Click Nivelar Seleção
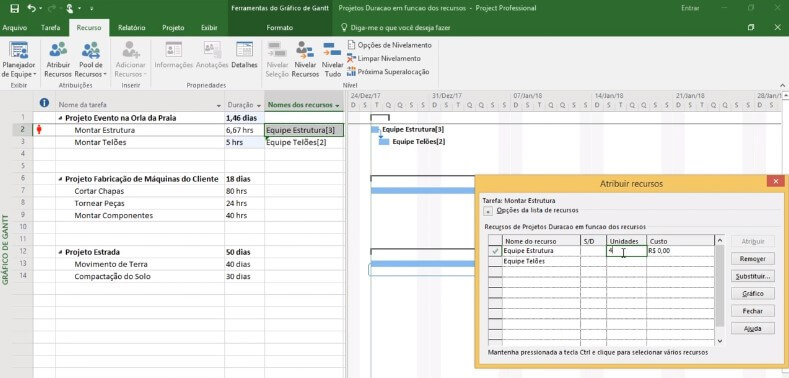 277,60
